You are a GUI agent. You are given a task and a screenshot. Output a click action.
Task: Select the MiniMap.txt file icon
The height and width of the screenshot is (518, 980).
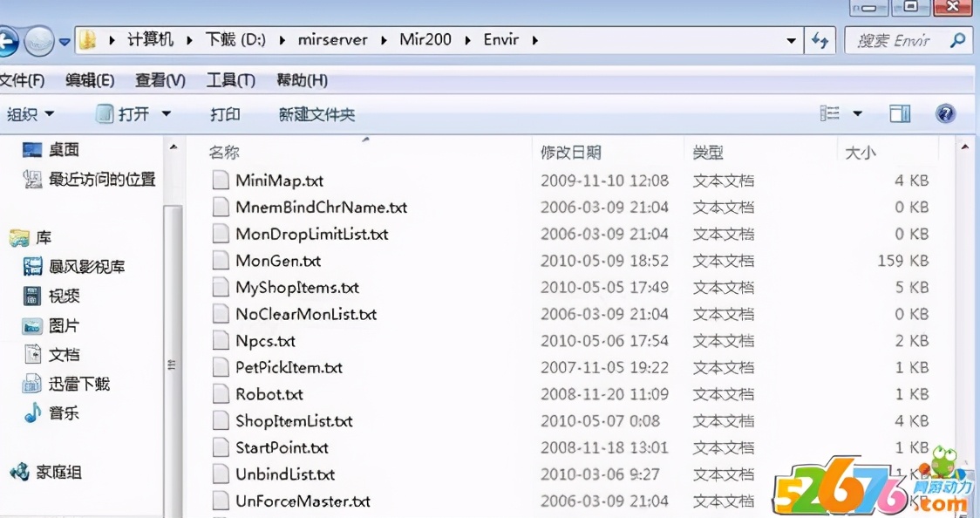(221, 181)
